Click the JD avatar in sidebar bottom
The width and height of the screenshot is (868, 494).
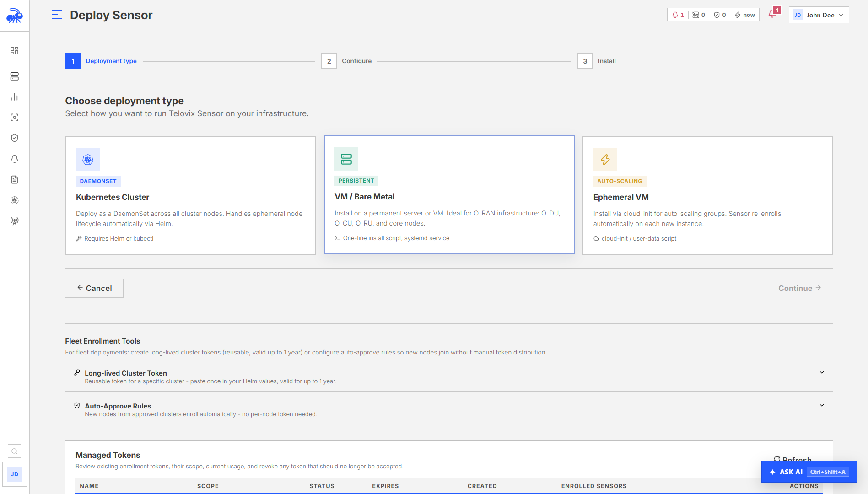[x=15, y=474]
